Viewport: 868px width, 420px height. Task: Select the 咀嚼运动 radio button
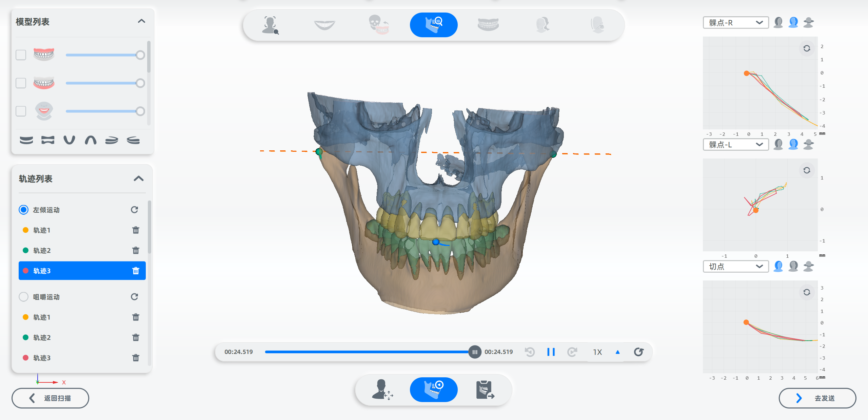[23, 297]
